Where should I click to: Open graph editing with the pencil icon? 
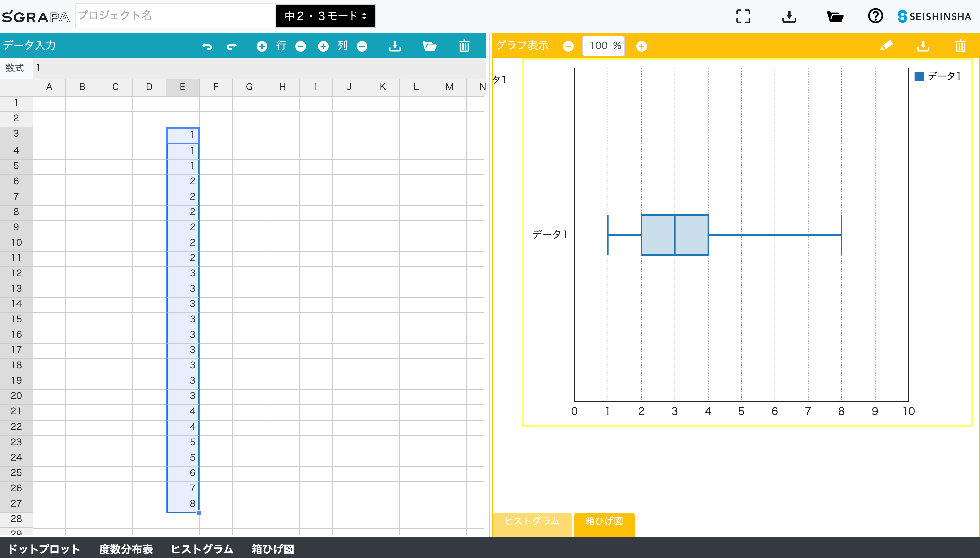pyautogui.click(x=886, y=46)
